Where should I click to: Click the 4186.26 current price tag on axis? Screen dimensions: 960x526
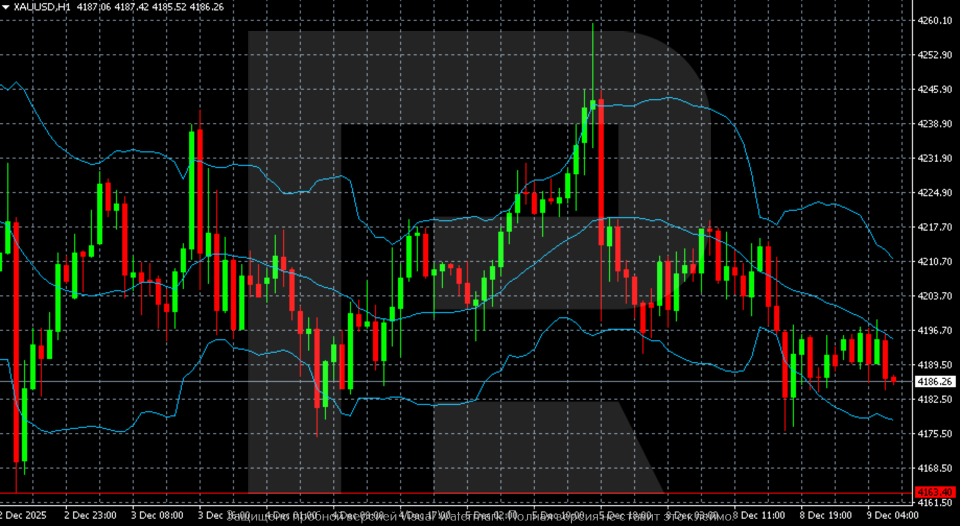pyautogui.click(x=935, y=382)
